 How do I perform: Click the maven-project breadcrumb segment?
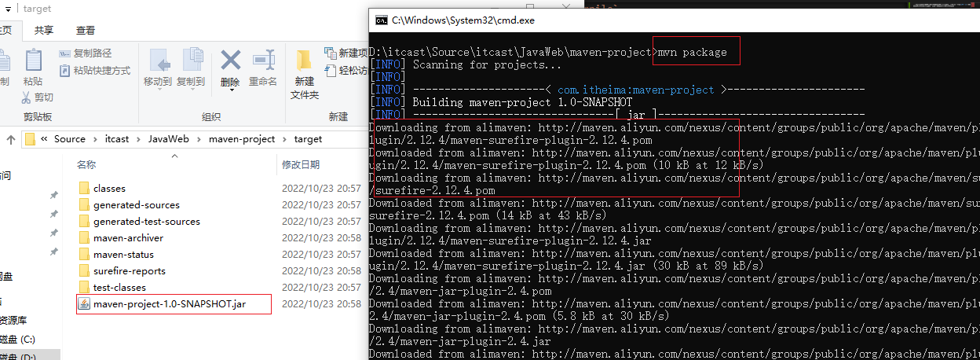(x=242, y=139)
